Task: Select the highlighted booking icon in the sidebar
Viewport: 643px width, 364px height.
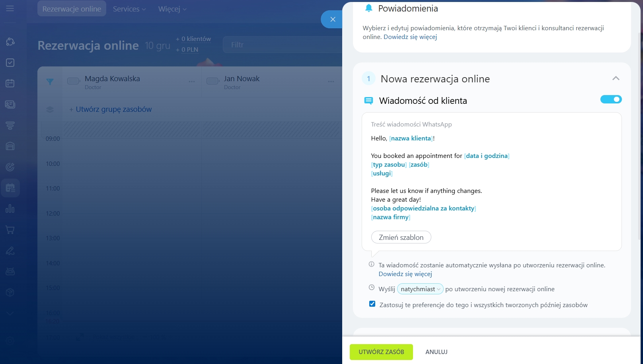Action: click(10, 188)
